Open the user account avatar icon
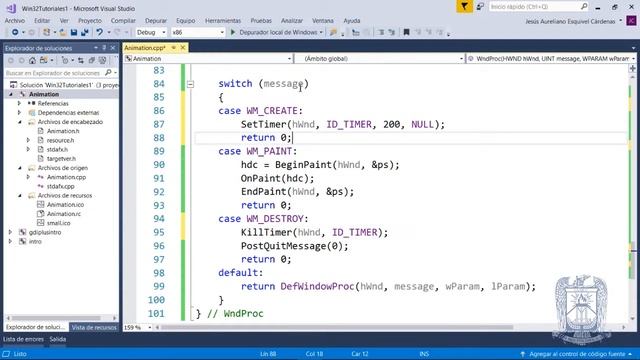Viewport: 640px width, 360px height. 631,20
